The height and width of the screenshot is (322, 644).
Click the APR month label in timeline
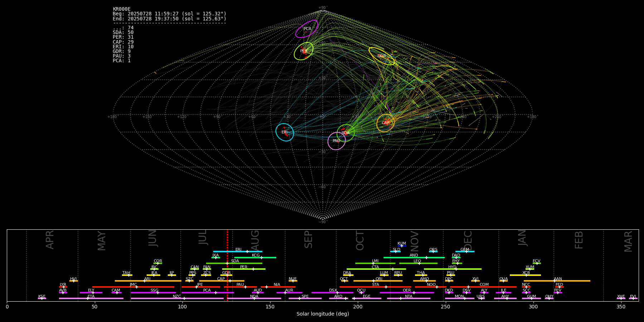tap(50, 240)
